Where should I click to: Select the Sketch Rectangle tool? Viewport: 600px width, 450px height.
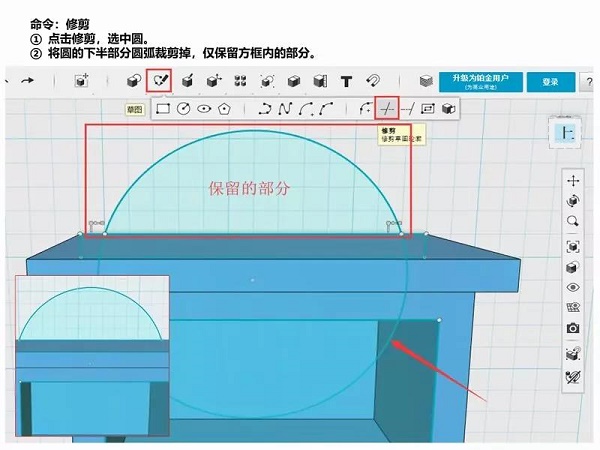[x=162, y=108]
